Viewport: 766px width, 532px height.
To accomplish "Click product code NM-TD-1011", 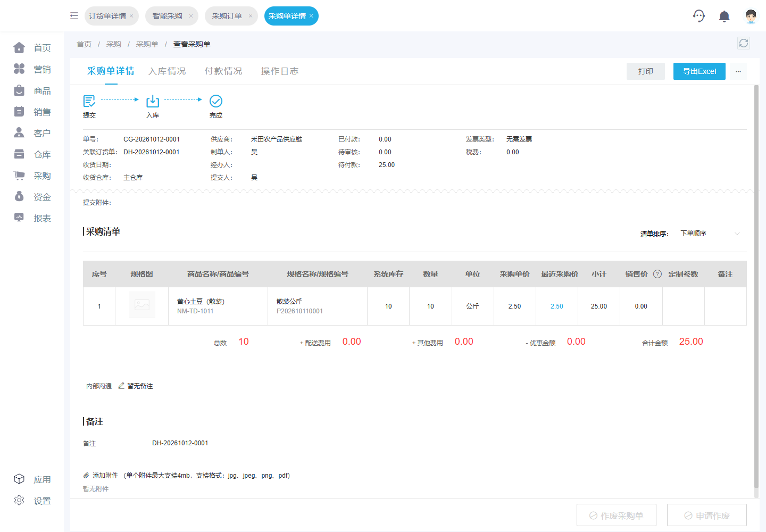I will coord(195,311).
